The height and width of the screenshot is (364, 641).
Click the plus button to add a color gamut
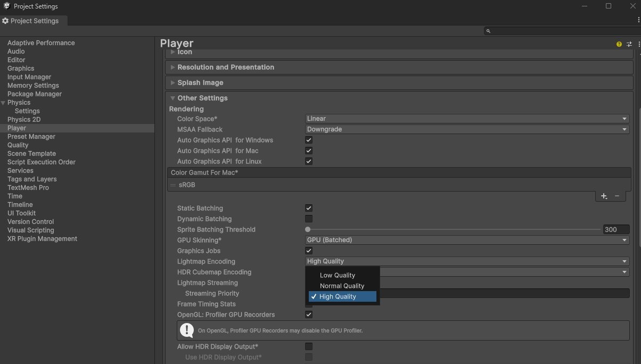tap(603, 196)
